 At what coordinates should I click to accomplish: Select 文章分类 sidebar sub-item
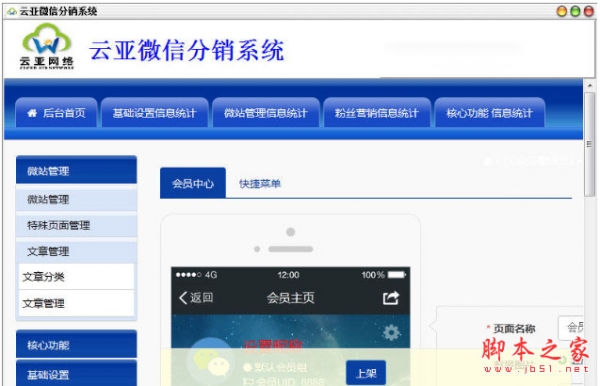pos(77,276)
